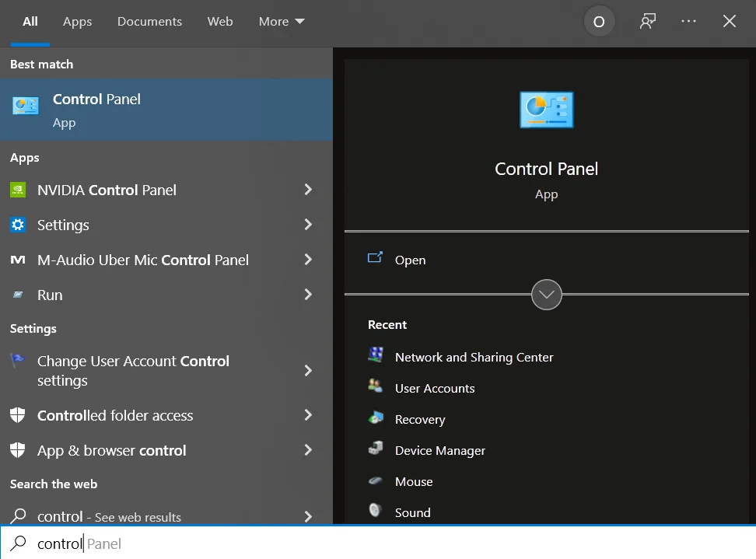The height and width of the screenshot is (559, 756).
Task: Click Open to launch Control Panel
Action: (x=410, y=260)
